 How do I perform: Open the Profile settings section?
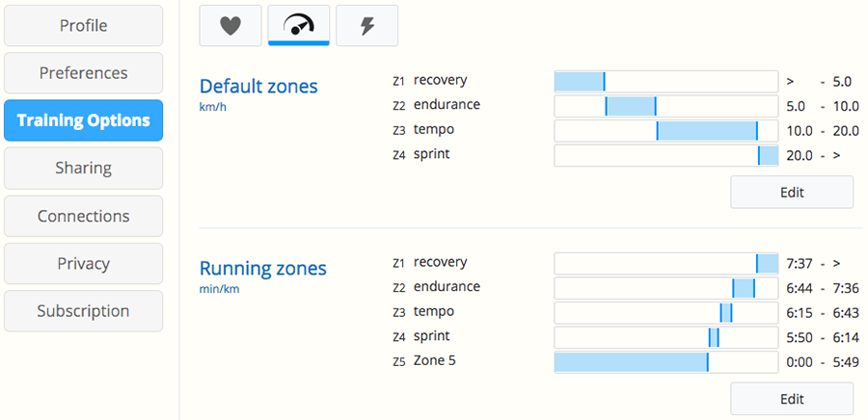pos(84,25)
